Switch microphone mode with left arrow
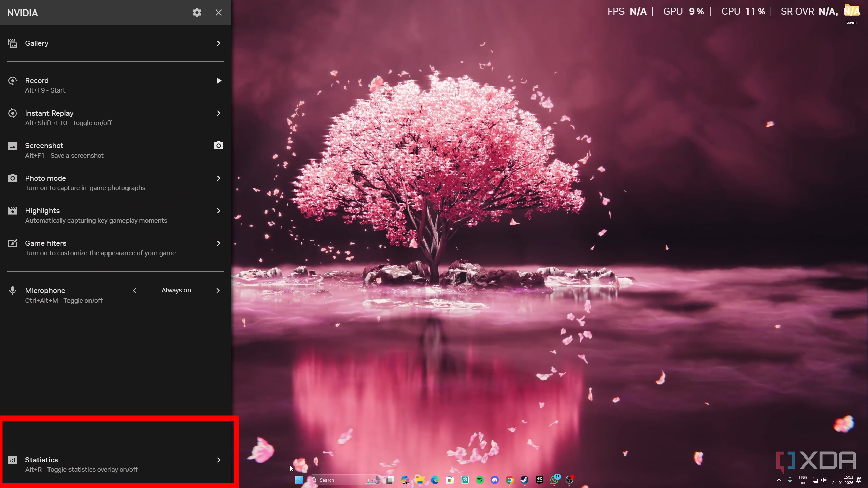The width and height of the screenshot is (868, 488). pyautogui.click(x=135, y=291)
